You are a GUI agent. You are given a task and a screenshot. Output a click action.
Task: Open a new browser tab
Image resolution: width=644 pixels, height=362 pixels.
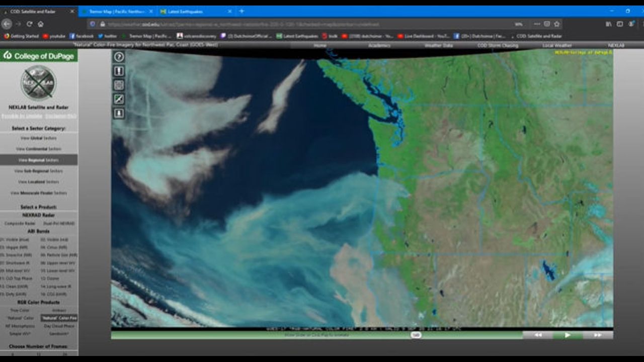point(242,11)
